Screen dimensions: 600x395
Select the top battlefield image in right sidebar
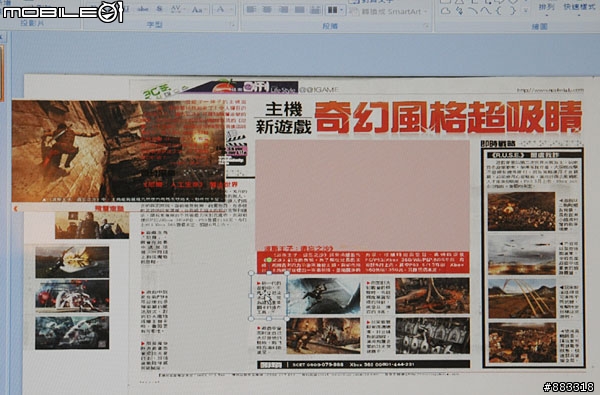(x=521, y=211)
